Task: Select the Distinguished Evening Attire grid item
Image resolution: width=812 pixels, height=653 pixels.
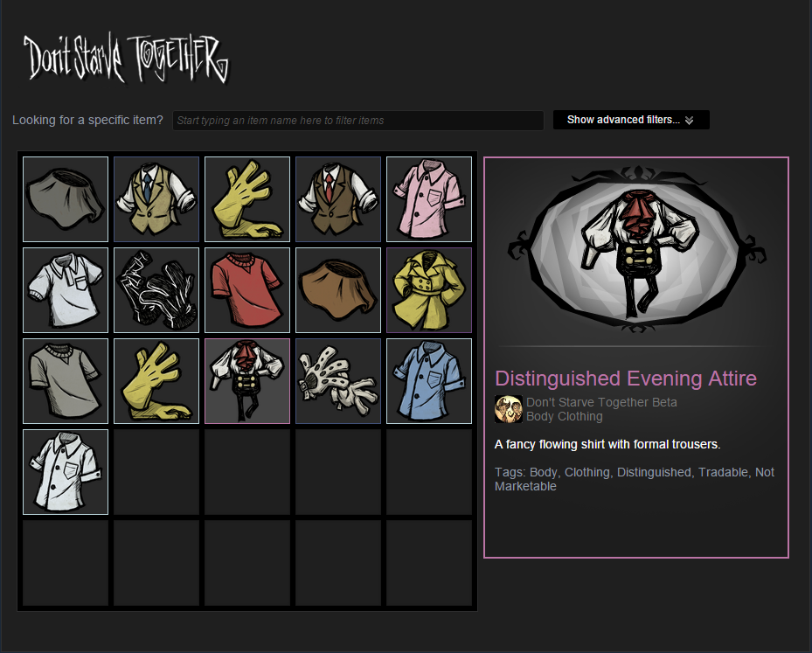Action: [247, 381]
